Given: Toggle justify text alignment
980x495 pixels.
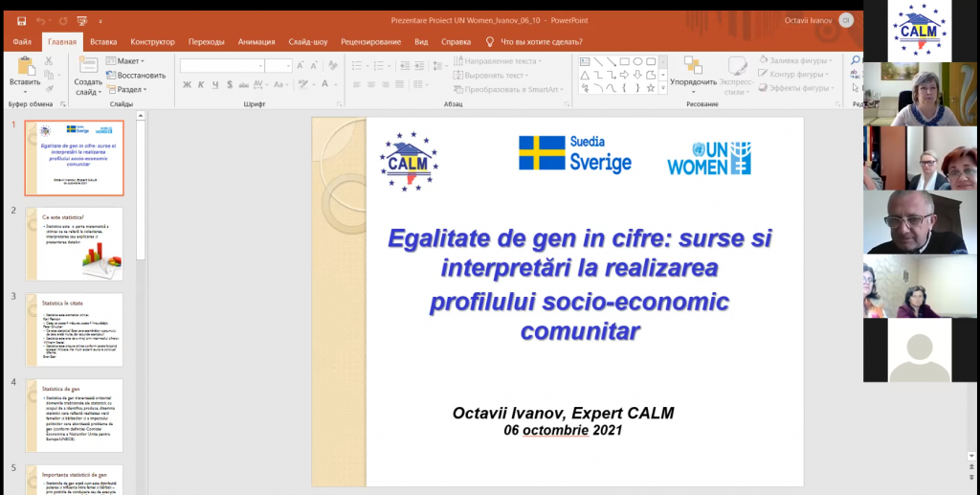Looking at the screenshot, I should click(x=399, y=84).
